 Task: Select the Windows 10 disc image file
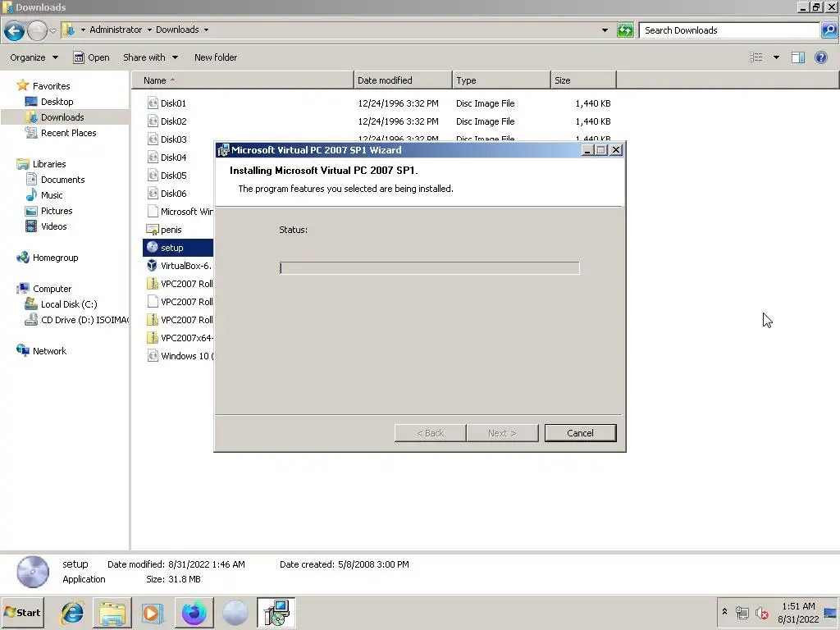[x=180, y=356]
